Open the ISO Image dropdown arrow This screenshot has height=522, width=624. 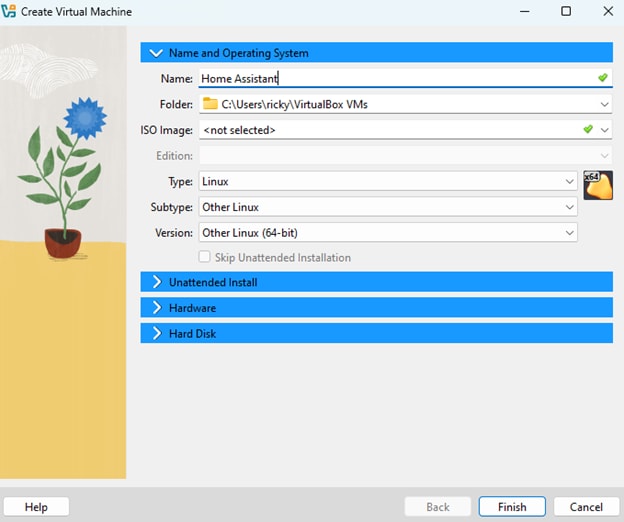pyautogui.click(x=604, y=130)
